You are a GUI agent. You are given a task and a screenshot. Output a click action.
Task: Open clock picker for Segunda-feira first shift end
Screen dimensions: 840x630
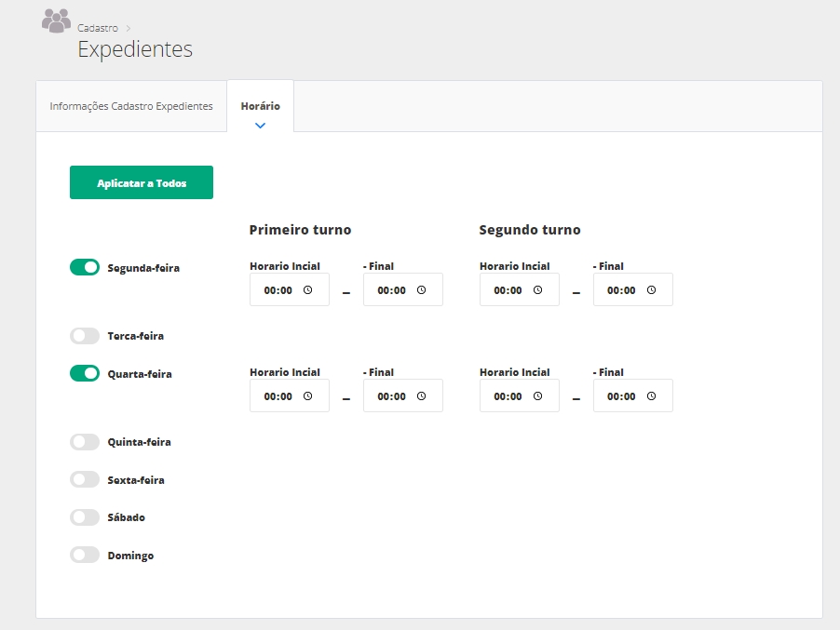(x=421, y=289)
